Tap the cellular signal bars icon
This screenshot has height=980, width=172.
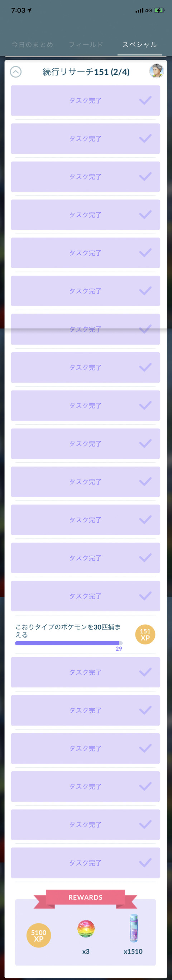click(139, 11)
